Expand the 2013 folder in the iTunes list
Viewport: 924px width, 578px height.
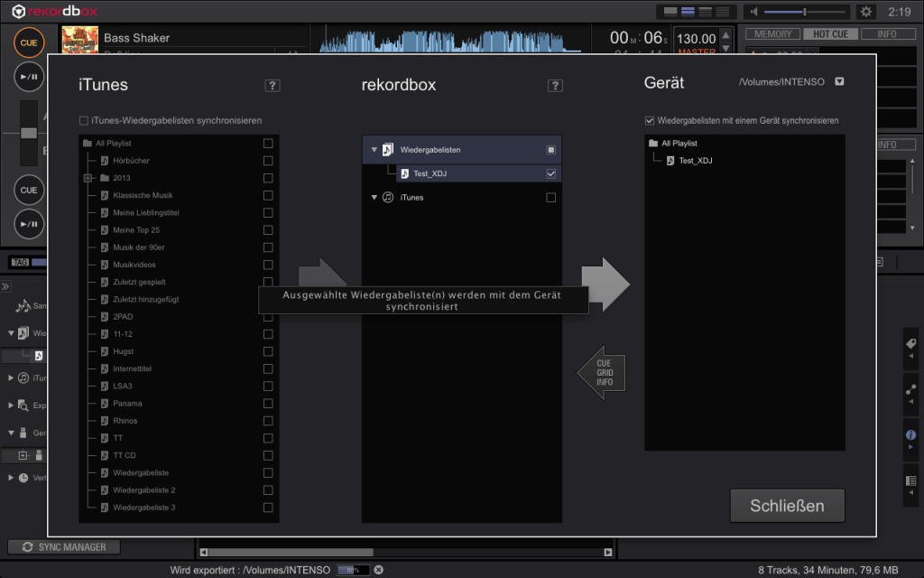coord(88,177)
